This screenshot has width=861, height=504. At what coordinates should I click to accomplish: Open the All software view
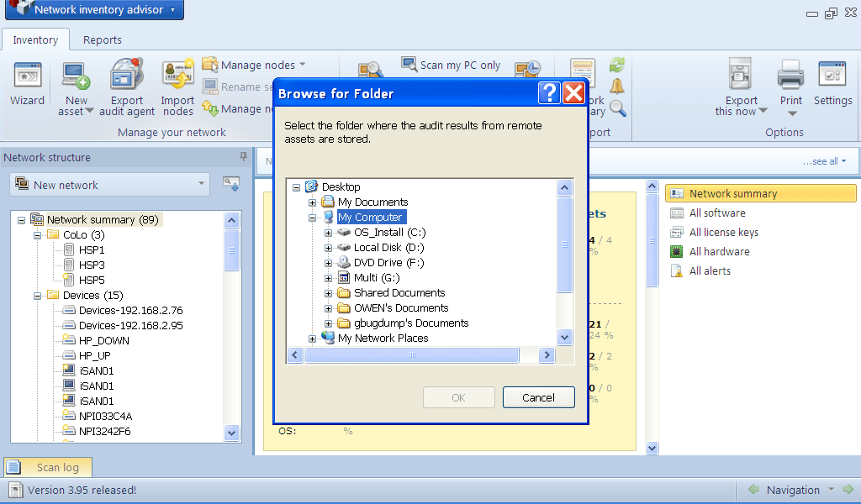pyautogui.click(x=717, y=213)
